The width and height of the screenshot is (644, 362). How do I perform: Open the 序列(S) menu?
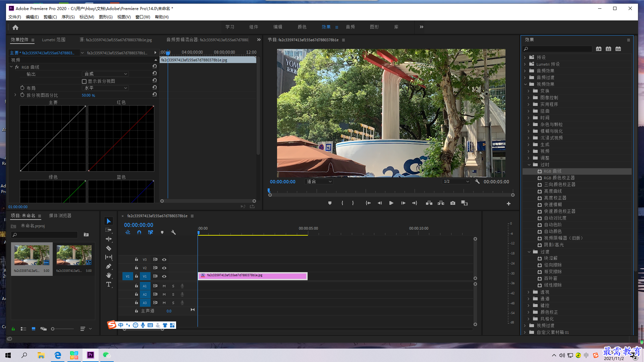(x=68, y=17)
